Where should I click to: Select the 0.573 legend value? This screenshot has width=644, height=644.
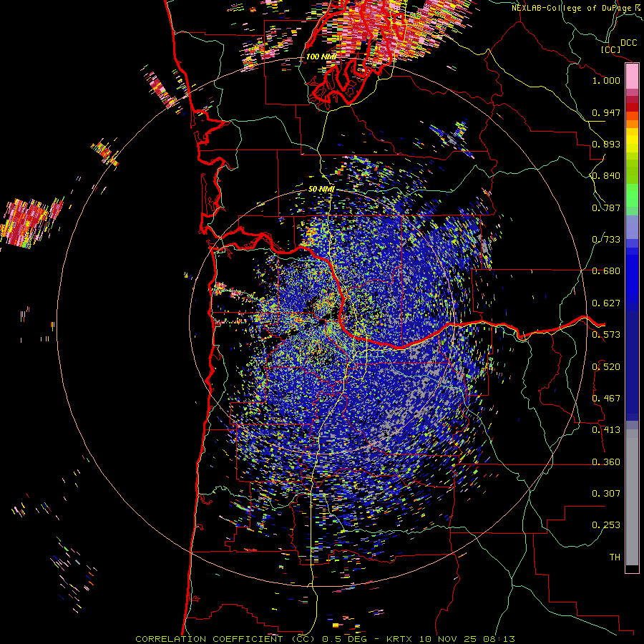606,335
